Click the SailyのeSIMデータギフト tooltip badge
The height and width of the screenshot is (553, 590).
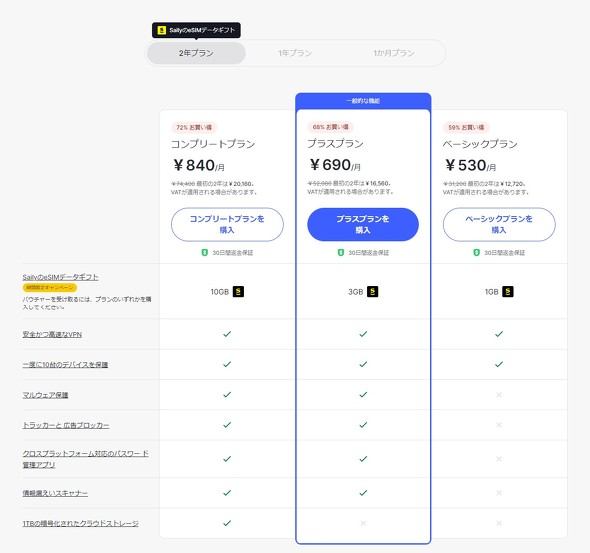(196, 30)
